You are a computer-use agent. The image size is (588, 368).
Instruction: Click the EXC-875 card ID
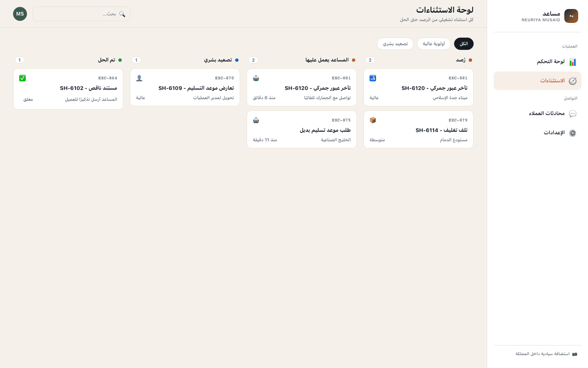tap(341, 120)
